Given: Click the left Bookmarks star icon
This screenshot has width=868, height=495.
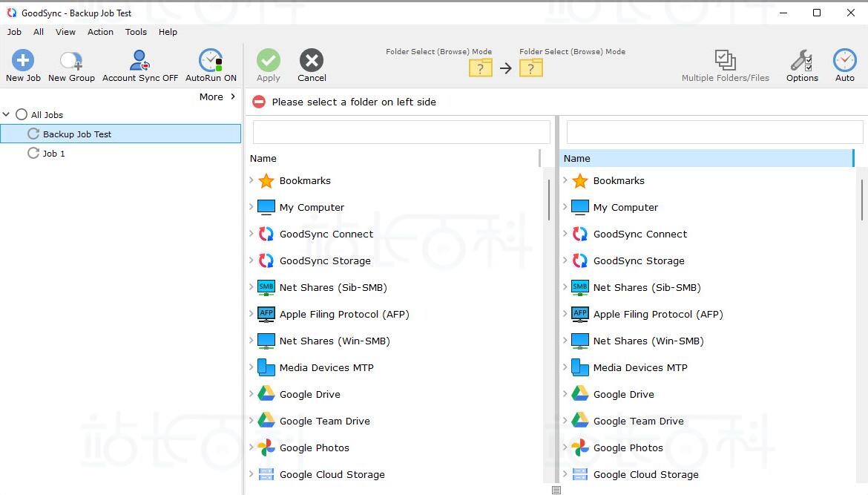Looking at the screenshot, I should coord(266,180).
